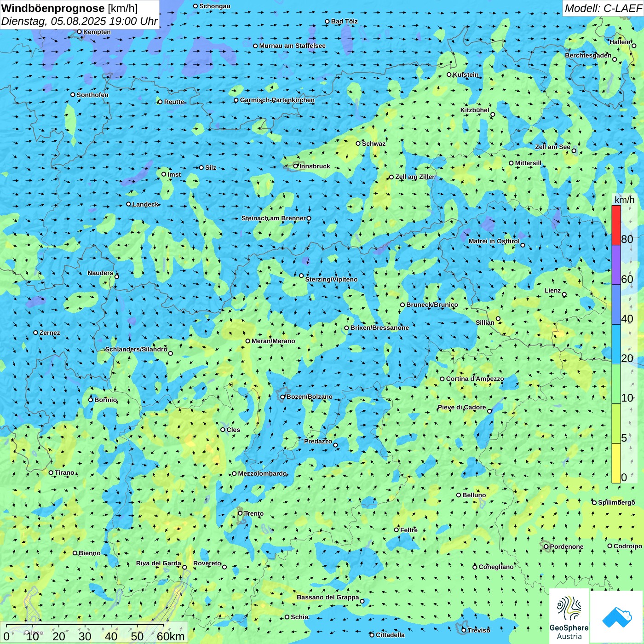Select the Bormio label

pos(106,400)
